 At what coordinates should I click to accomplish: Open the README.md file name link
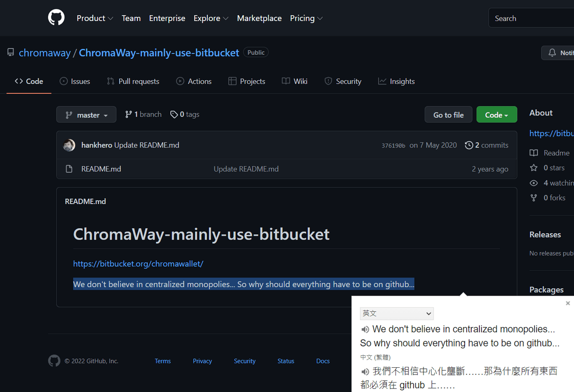(x=101, y=169)
